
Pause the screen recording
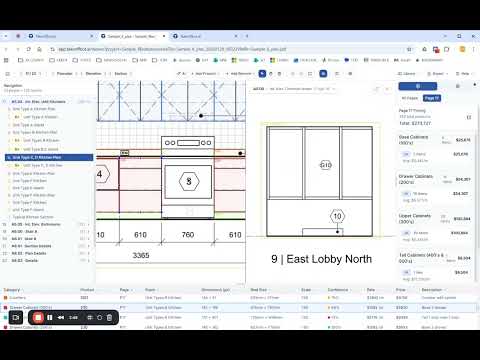tap(50, 318)
